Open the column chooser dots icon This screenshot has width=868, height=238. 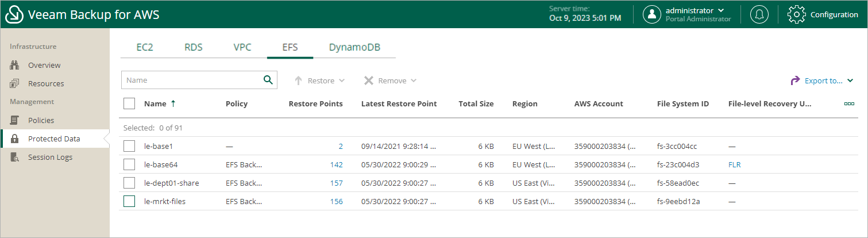849,104
